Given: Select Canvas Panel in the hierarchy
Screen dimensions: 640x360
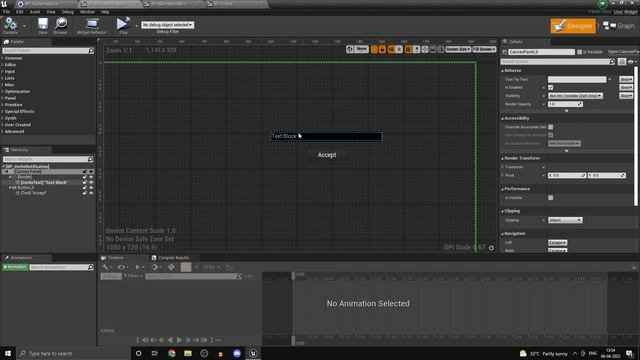Looking at the screenshot, I should (x=28, y=172).
